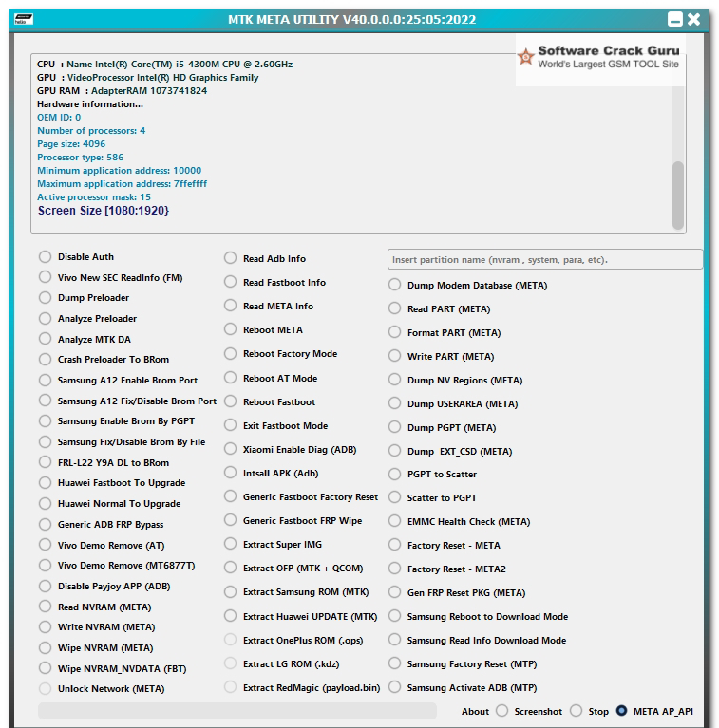Choose Read META Info option
This screenshot has width=719, height=728.
231,306
